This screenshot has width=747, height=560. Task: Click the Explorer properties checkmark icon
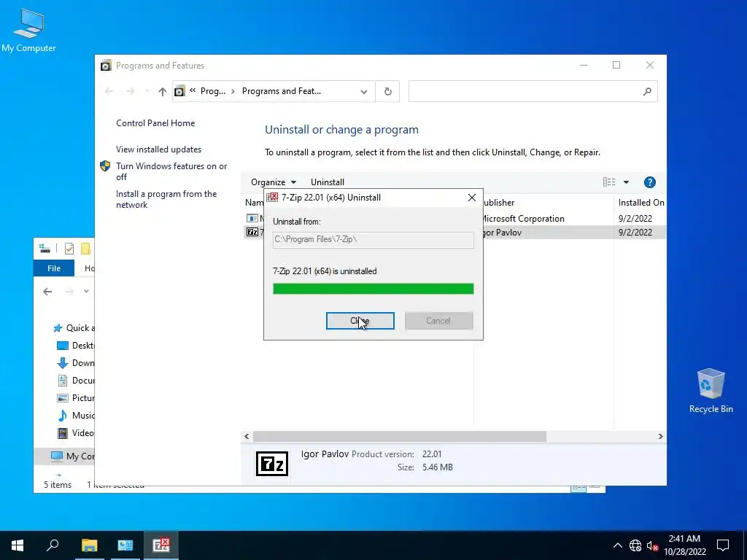tap(69, 248)
